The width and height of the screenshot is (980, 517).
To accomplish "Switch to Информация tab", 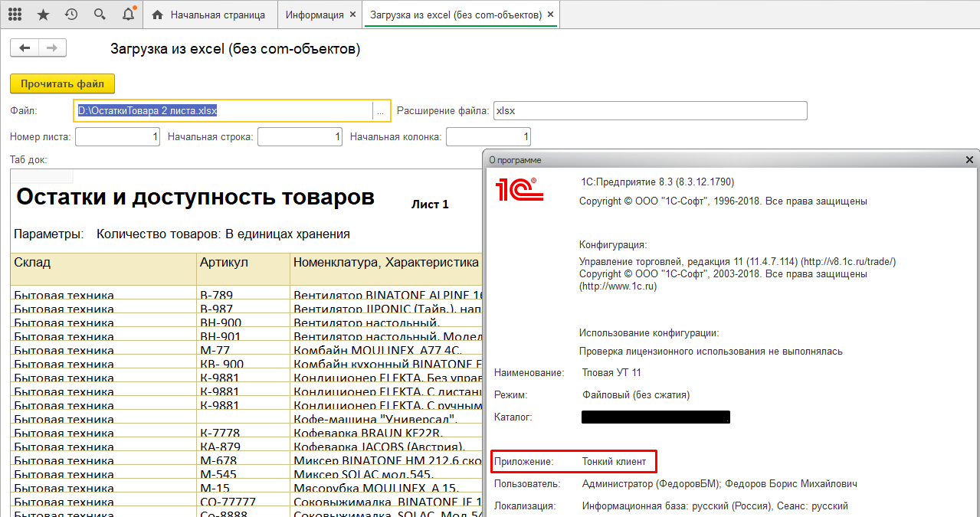I will click(314, 15).
